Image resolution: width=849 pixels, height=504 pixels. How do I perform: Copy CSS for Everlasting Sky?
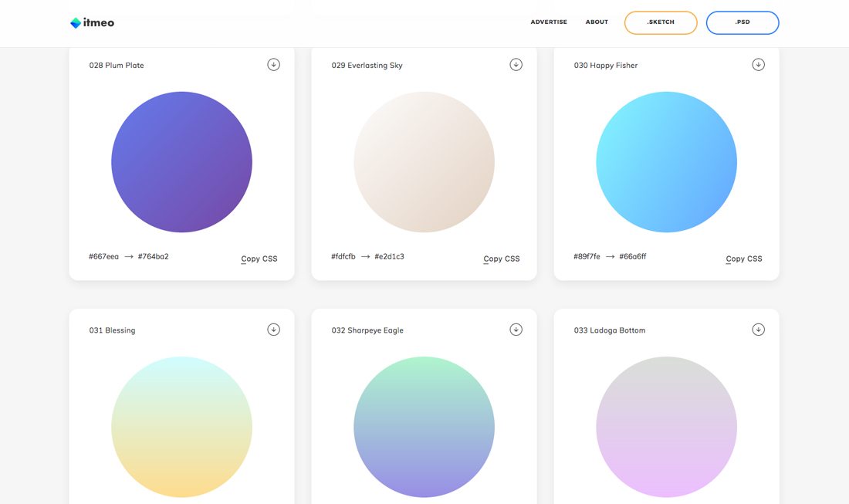502,259
